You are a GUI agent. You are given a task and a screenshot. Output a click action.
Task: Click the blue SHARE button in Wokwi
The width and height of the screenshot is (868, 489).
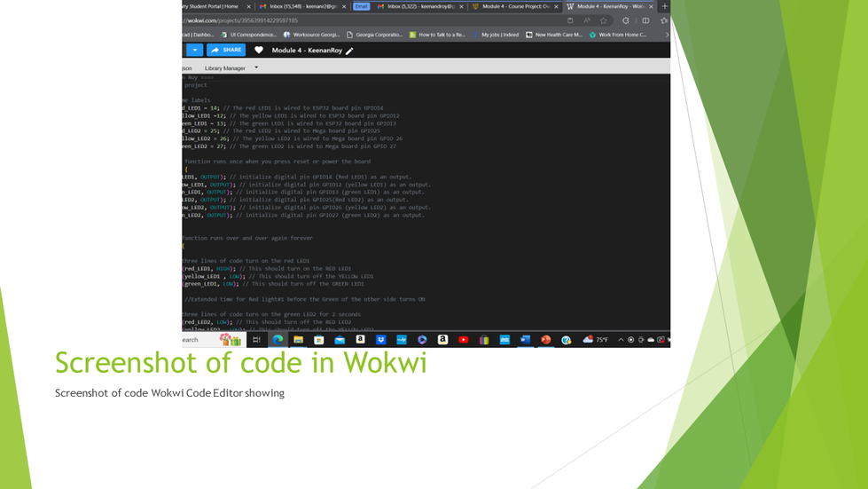coord(226,50)
